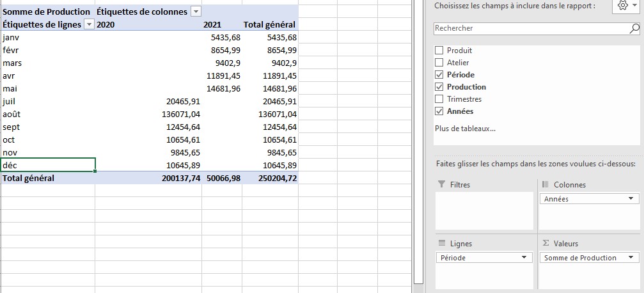Select 2020 oct value 10654,61
This screenshot has width=644, height=293.
148,139
